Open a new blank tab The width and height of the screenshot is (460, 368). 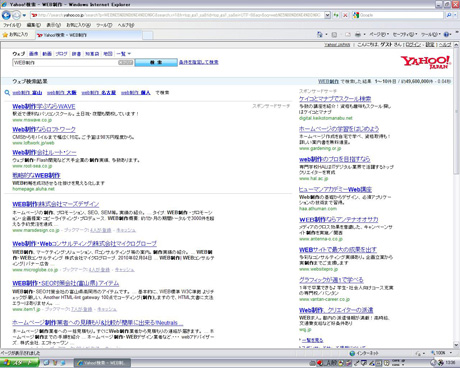tap(148, 35)
